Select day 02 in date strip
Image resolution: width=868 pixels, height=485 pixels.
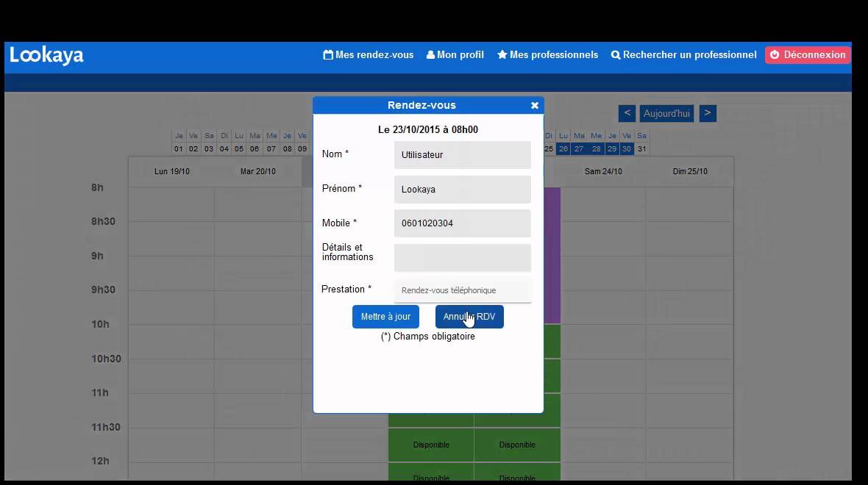coord(193,148)
